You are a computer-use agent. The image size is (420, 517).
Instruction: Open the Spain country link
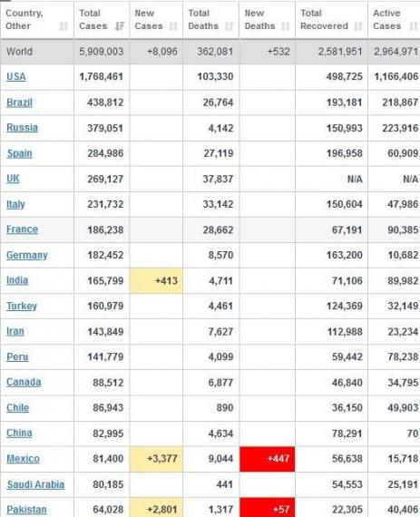(19, 153)
